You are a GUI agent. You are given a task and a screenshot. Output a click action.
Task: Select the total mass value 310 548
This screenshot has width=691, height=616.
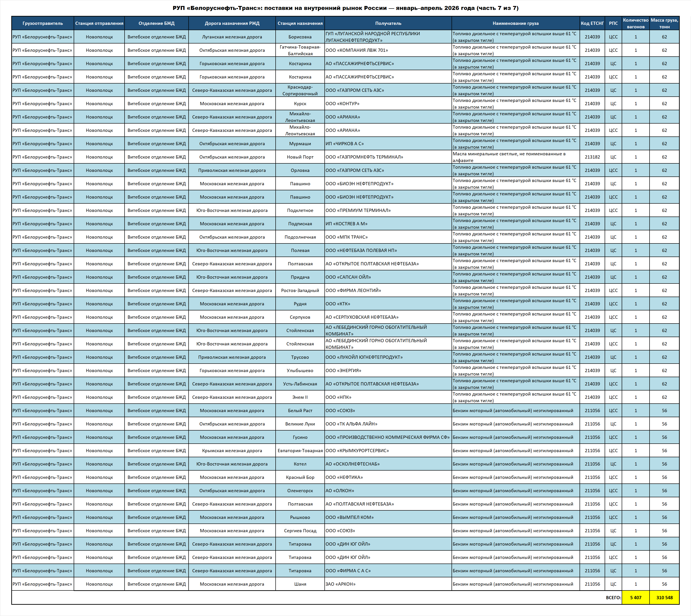tap(665, 597)
